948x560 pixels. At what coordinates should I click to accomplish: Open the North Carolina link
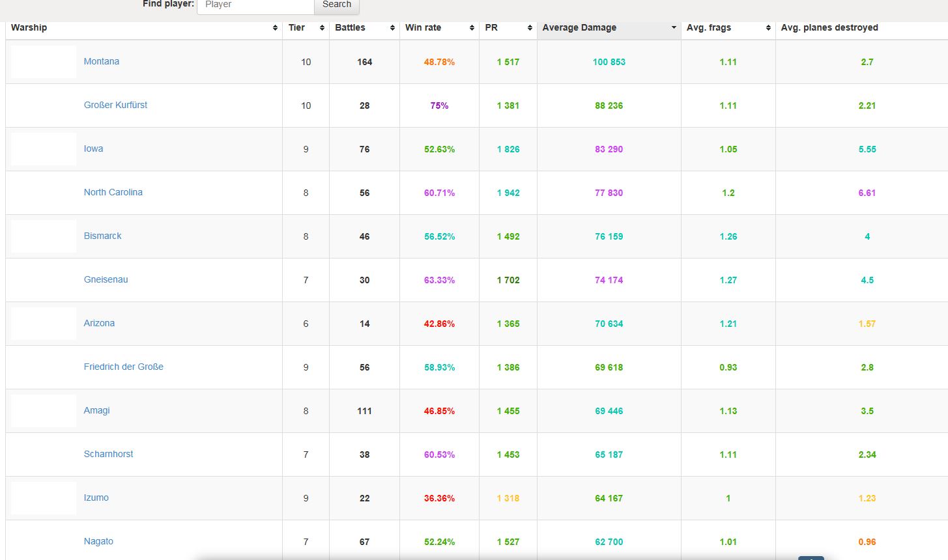point(113,192)
